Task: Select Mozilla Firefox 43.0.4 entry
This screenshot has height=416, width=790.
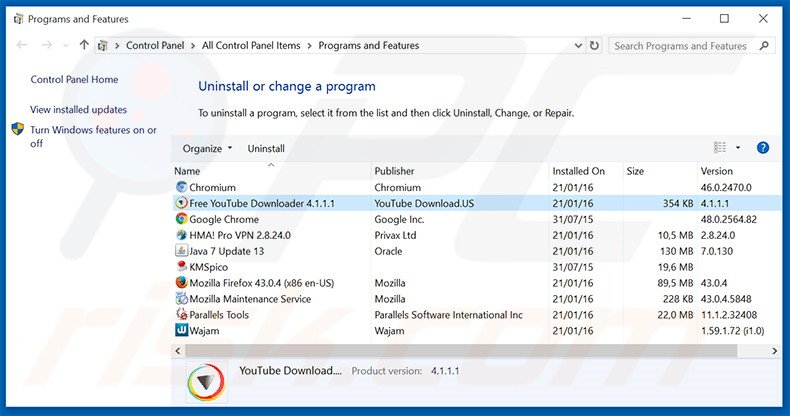Action: (261, 283)
